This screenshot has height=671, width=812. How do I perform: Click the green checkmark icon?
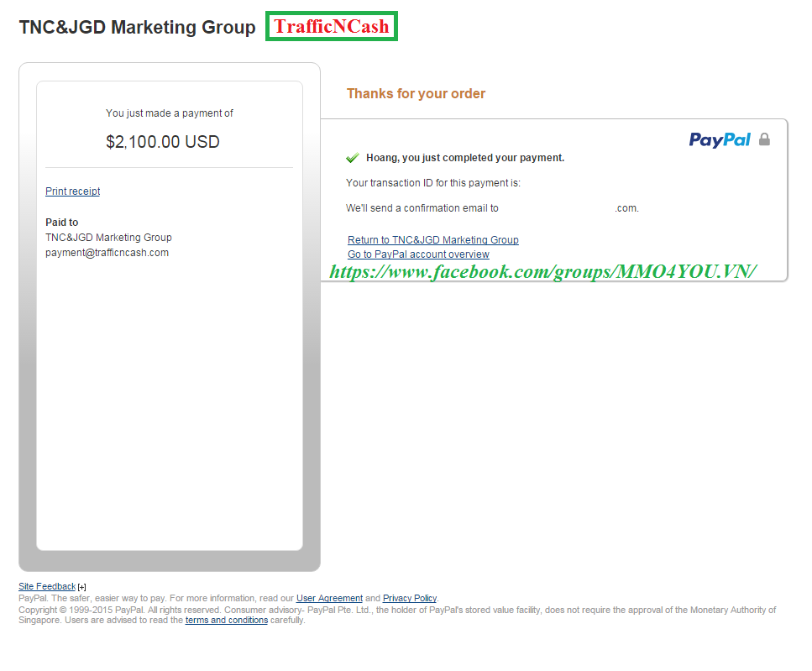pyautogui.click(x=353, y=158)
